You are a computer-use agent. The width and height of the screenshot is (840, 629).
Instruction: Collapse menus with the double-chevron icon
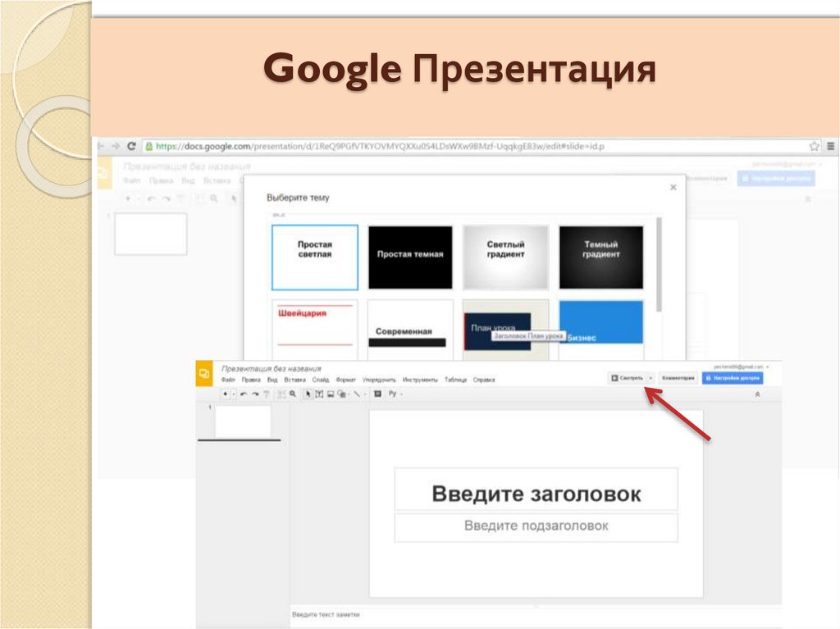(x=757, y=394)
